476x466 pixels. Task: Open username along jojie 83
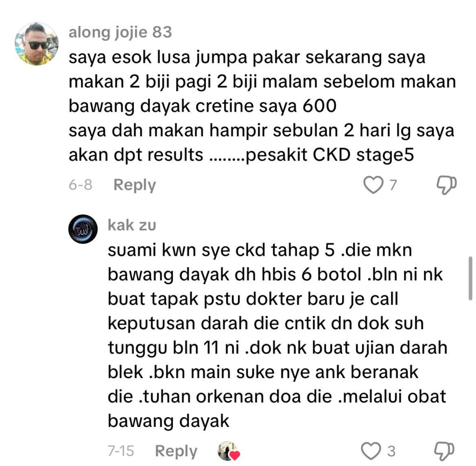pos(120,33)
